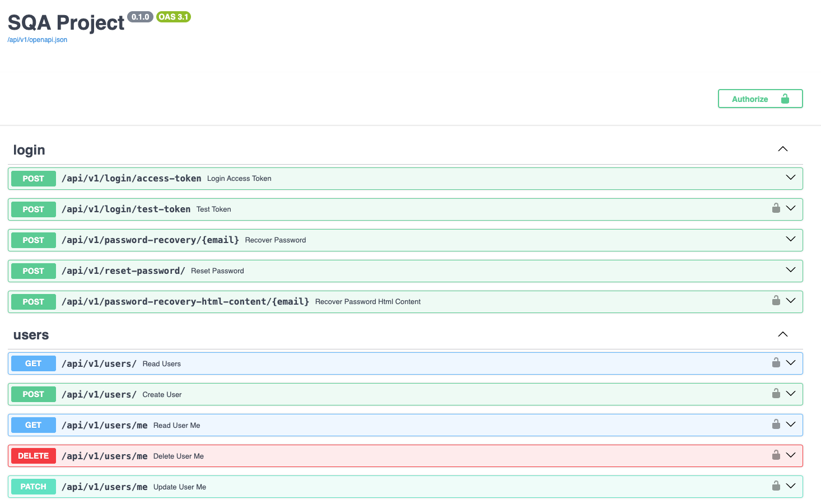
Task: Click the login tag heading
Action: (x=29, y=150)
